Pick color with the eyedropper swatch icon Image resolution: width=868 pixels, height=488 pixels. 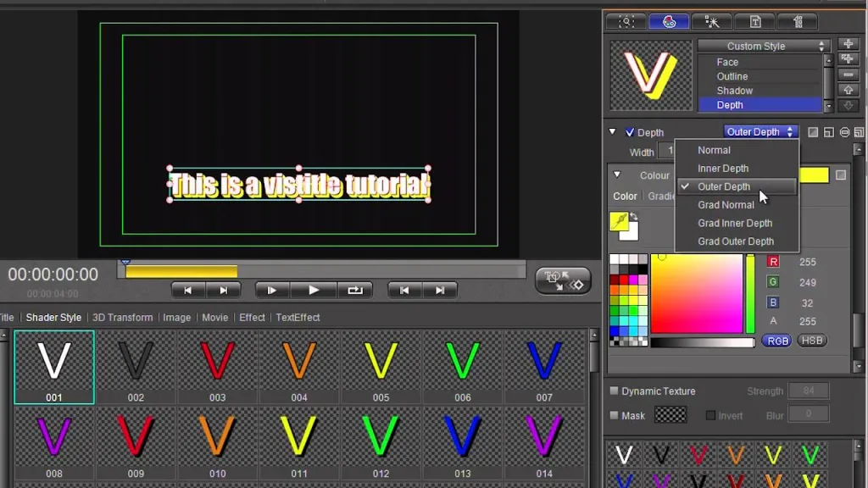coord(620,221)
